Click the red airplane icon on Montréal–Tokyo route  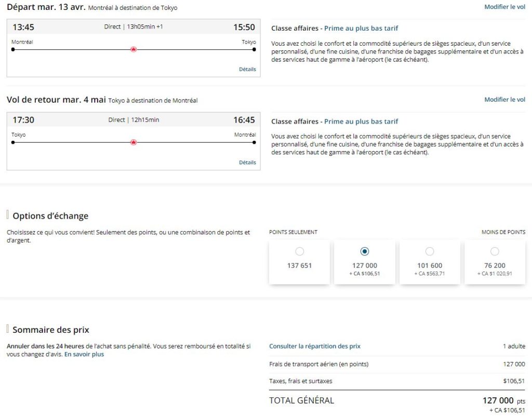pyautogui.click(x=134, y=50)
